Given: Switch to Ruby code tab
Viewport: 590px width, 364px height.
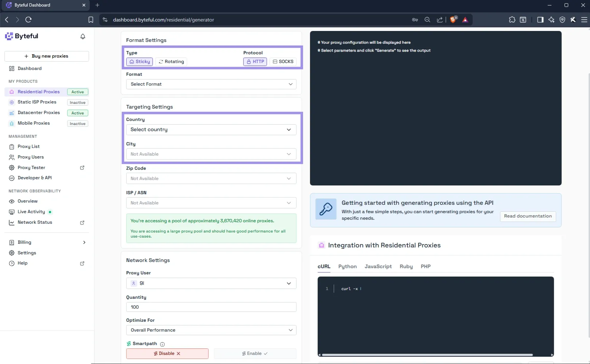Looking at the screenshot, I should coord(406,266).
